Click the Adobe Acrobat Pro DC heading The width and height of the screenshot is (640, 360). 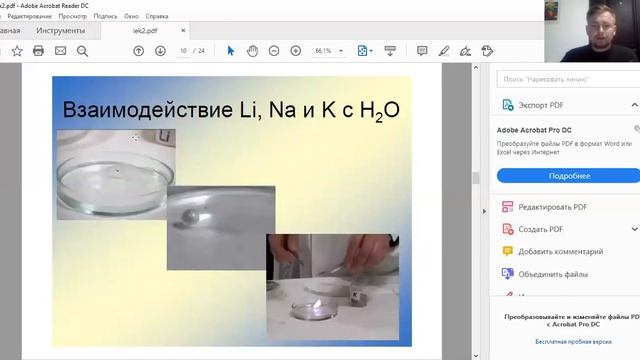click(534, 130)
